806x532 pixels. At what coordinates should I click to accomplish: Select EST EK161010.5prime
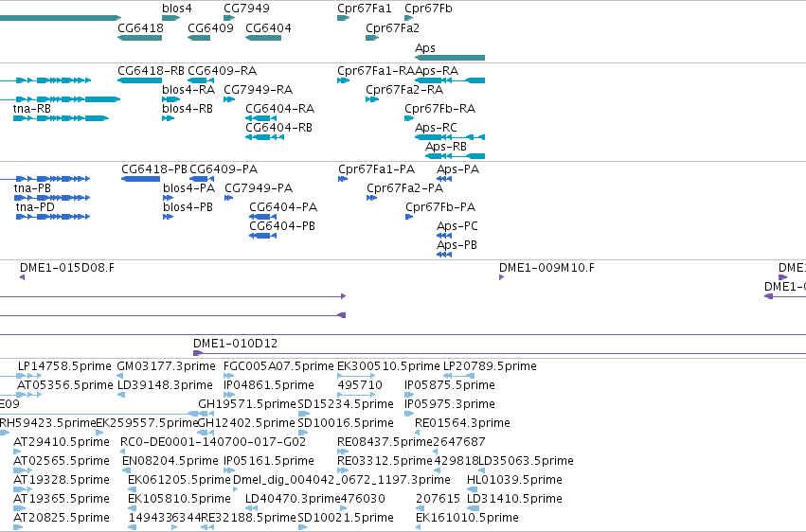[x=467, y=518]
